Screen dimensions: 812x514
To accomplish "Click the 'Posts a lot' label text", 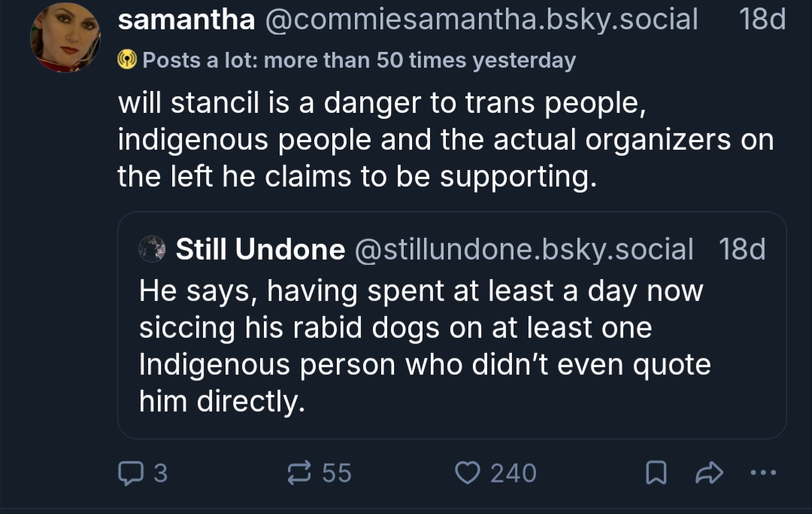I will [359, 60].
